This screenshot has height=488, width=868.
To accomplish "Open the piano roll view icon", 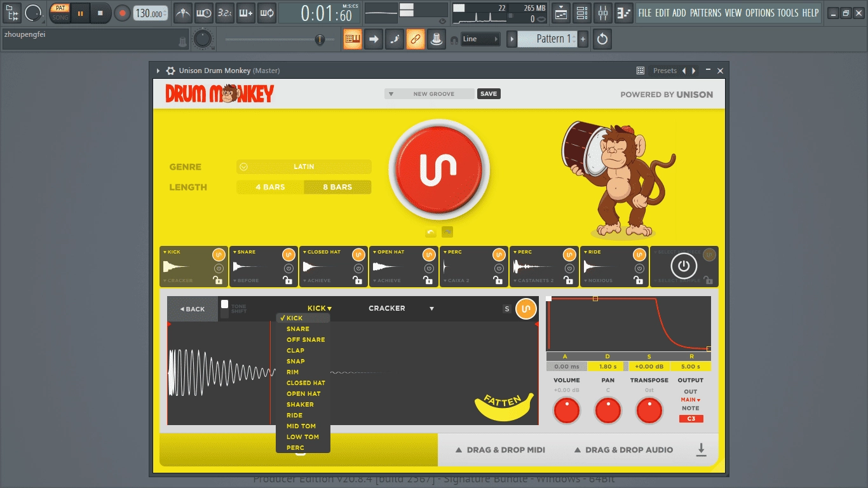I will coord(624,12).
